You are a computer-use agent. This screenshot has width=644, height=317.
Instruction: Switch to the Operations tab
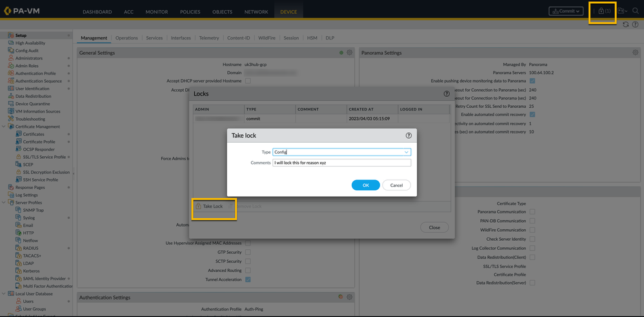pyautogui.click(x=126, y=38)
